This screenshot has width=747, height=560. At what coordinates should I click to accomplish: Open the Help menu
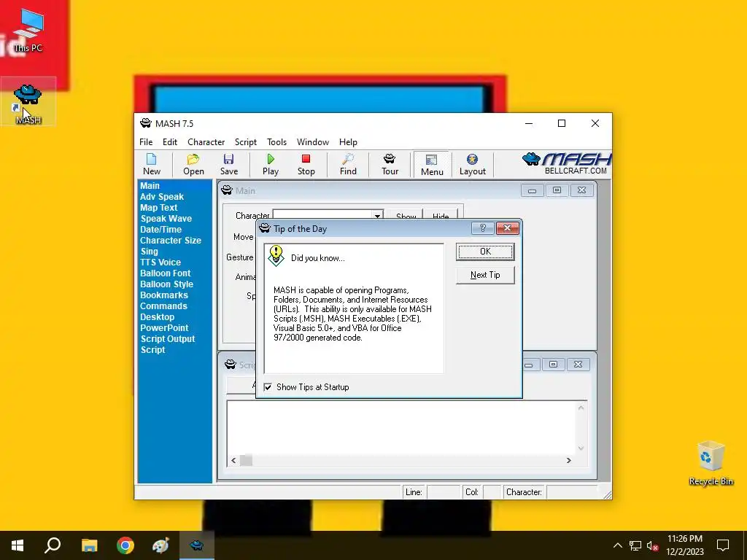(348, 142)
